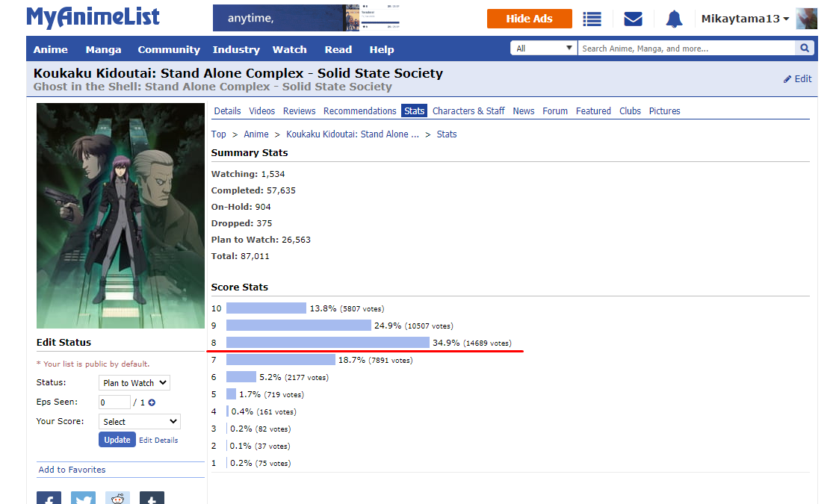Open the Characters & Staff tab
The image size is (839, 504).
click(x=468, y=111)
